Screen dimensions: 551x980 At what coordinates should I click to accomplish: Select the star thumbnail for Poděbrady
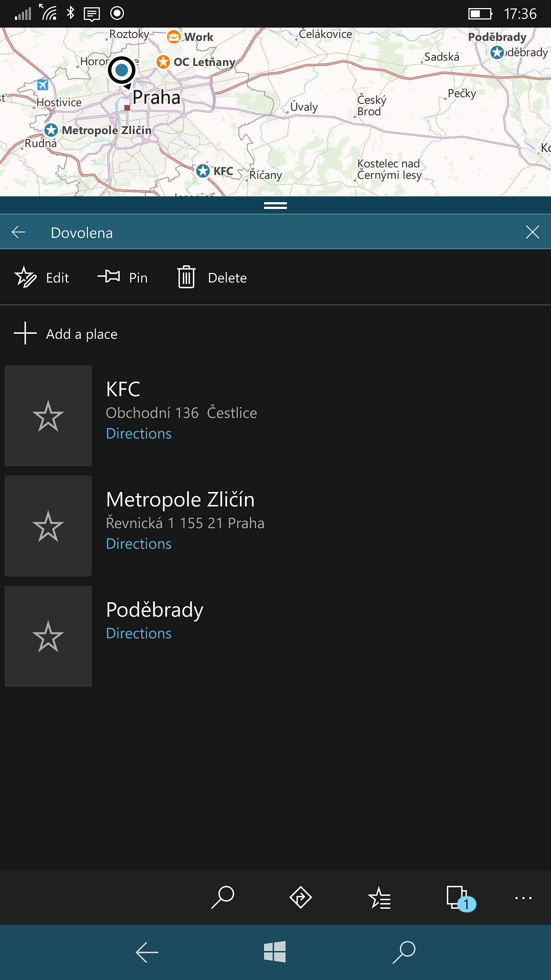(48, 636)
